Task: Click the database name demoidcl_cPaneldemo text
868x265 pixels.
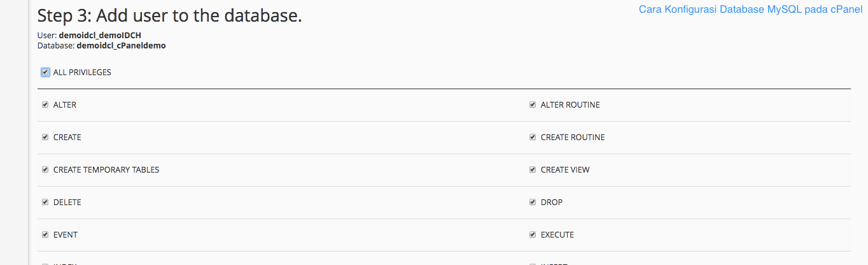Action: [x=121, y=46]
